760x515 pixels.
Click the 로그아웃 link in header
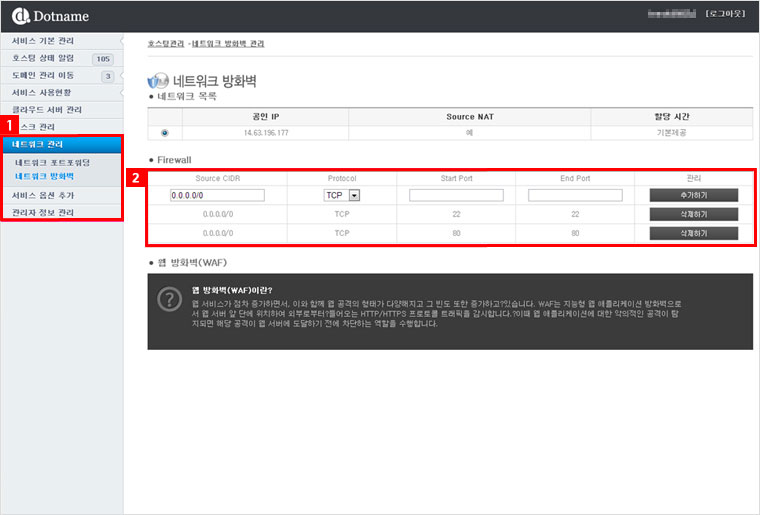point(722,14)
